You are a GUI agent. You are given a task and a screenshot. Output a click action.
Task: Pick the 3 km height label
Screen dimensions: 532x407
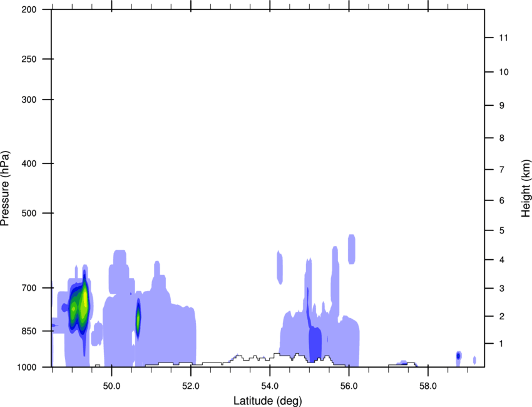pyautogui.click(x=502, y=288)
